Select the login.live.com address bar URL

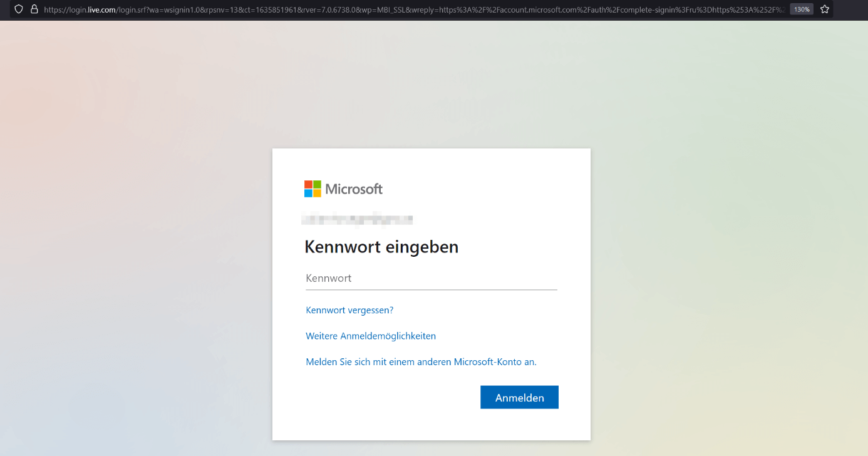pos(413,9)
